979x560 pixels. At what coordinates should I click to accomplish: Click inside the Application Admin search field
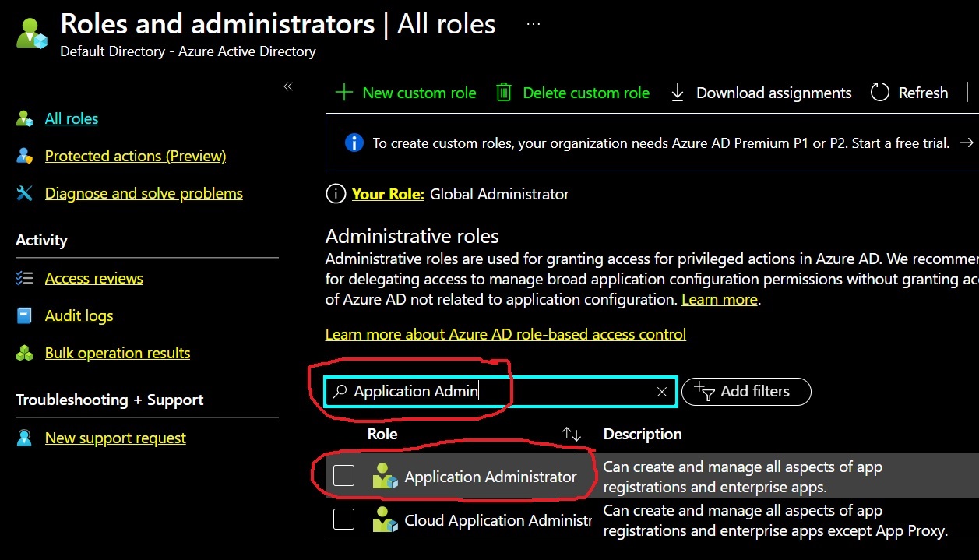click(500, 391)
